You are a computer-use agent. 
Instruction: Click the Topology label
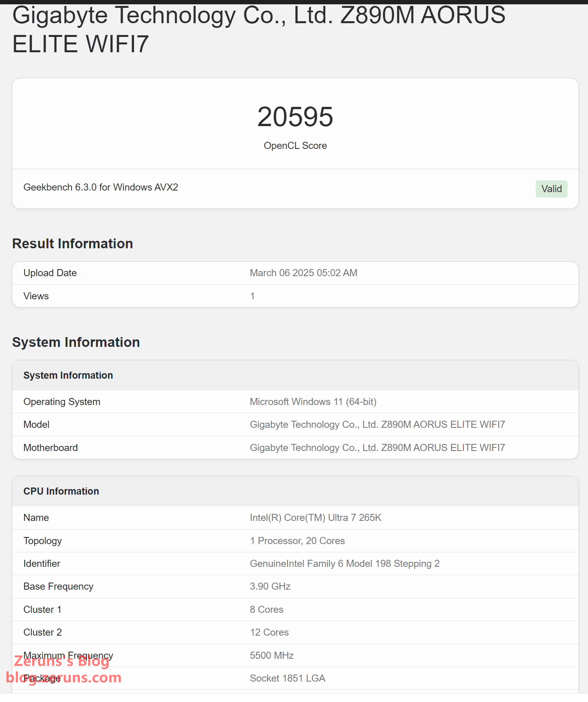[x=42, y=541]
